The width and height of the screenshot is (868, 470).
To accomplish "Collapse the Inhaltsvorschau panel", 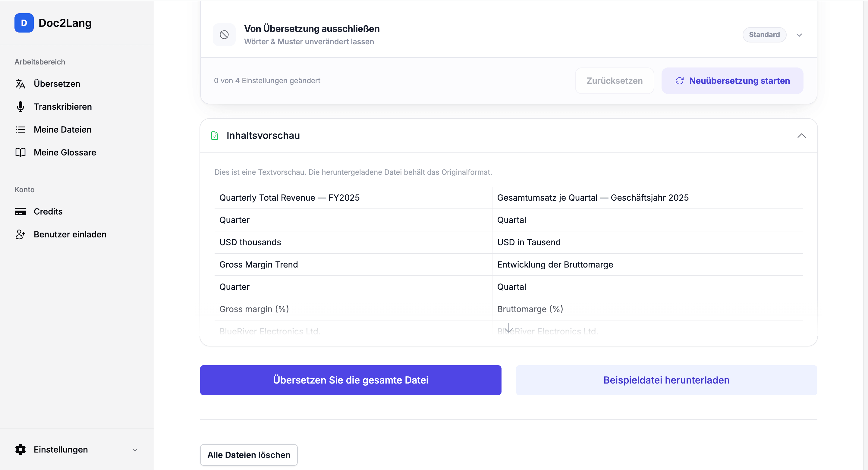I will coord(801,136).
